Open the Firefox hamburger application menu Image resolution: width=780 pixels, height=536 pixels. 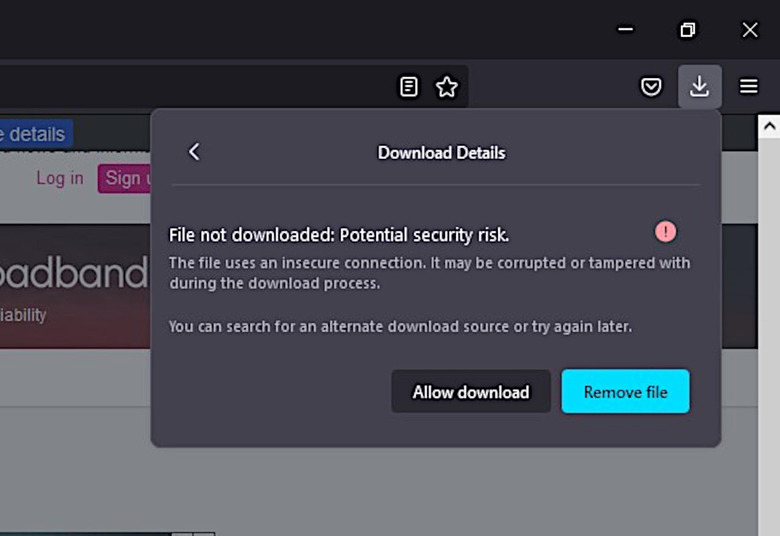coord(749,87)
